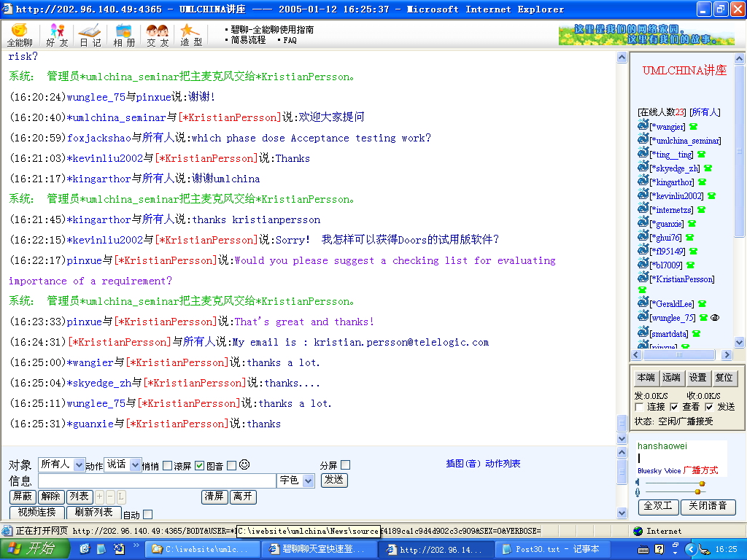Image resolution: width=747 pixels, height=560 pixels.
Task: Click the speaker volume icon in voice panel
Action: pyautogui.click(x=638, y=483)
